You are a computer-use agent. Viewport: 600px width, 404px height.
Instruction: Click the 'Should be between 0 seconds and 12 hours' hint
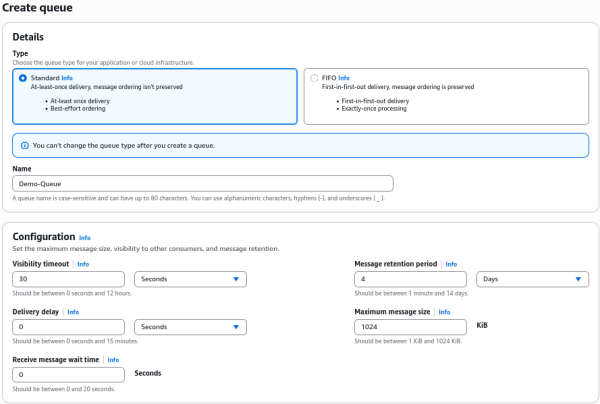coord(72,293)
